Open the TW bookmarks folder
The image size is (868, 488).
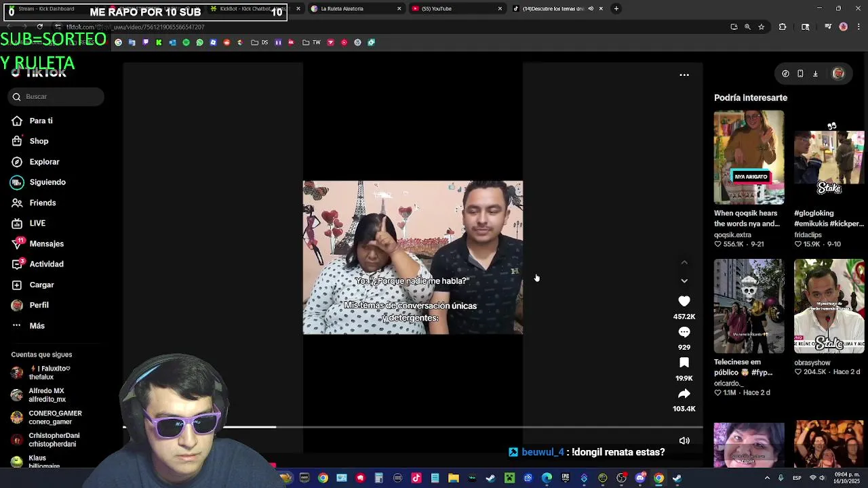(x=311, y=43)
